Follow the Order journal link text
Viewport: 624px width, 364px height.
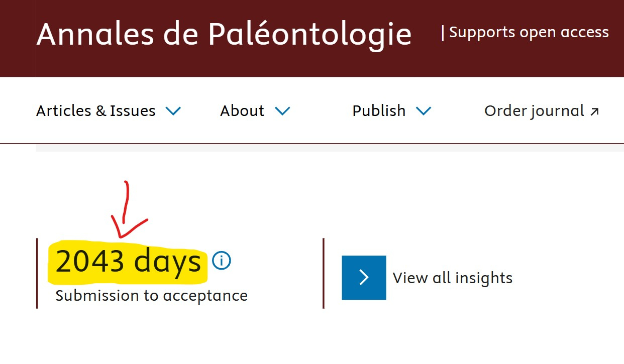coord(534,110)
